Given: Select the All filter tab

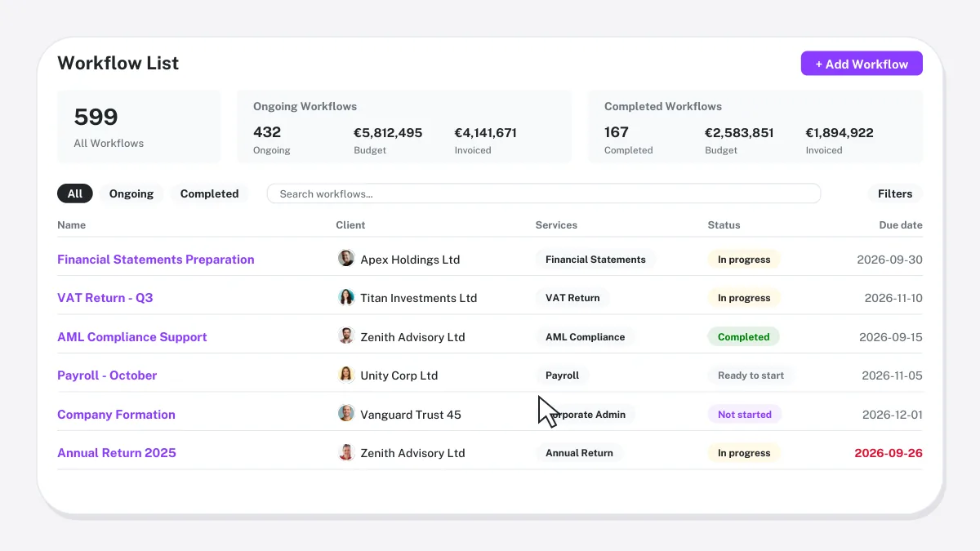Looking at the screenshot, I should pos(75,193).
